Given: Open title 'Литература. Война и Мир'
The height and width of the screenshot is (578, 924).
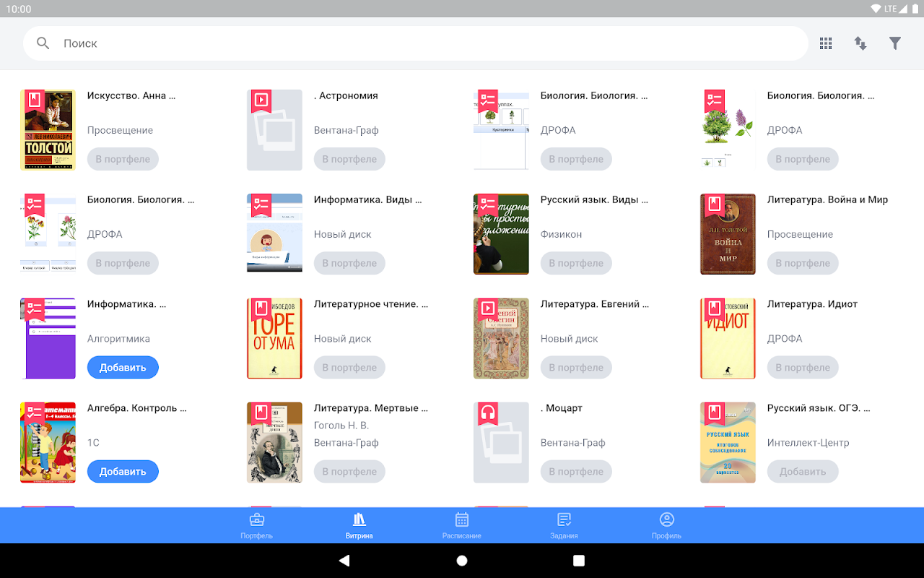Looking at the screenshot, I should 827,199.
